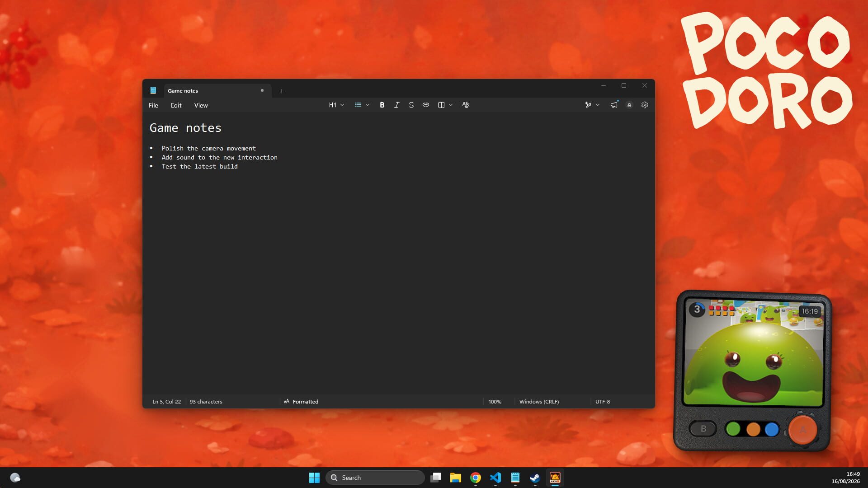Click the green blob character on Pocodoro screen
Image resolution: width=868 pixels, height=488 pixels.
click(x=753, y=364)
